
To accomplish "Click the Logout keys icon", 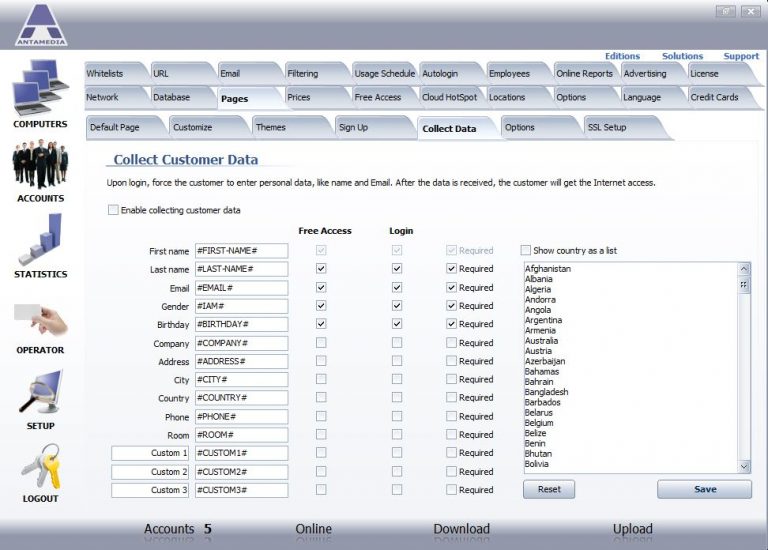I will [x=41, y=466].
